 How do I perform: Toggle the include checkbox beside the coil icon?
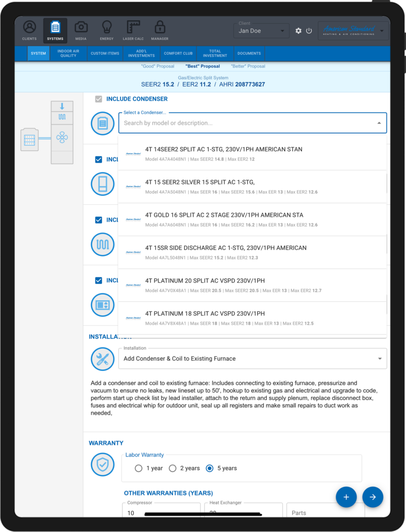(98, 220)
